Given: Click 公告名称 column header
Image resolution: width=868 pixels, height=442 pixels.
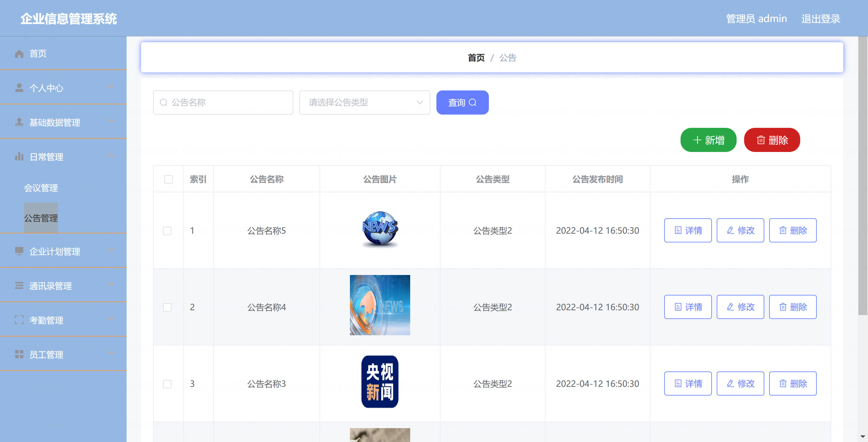Looking at the screenshot, I should (266, 179).
